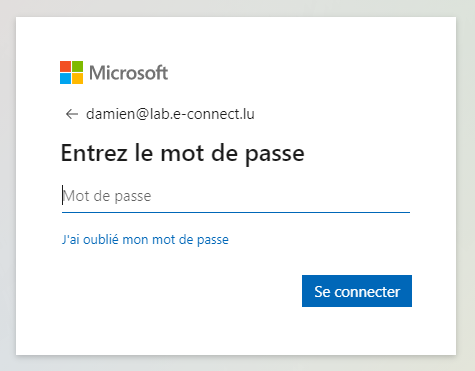Click the blue square in Microsoft logo
The height and width of the screenshot is (371, 475).
[65, 78]
